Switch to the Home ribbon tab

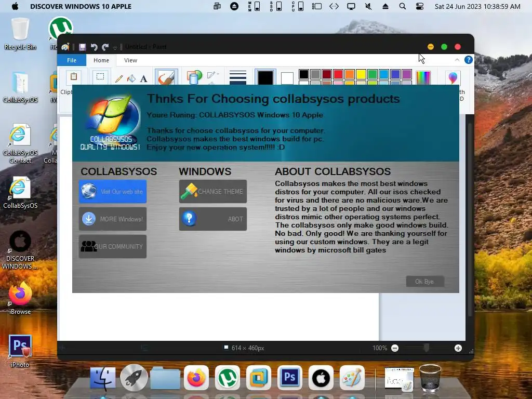pyautogui.click(x=101, y=60)
